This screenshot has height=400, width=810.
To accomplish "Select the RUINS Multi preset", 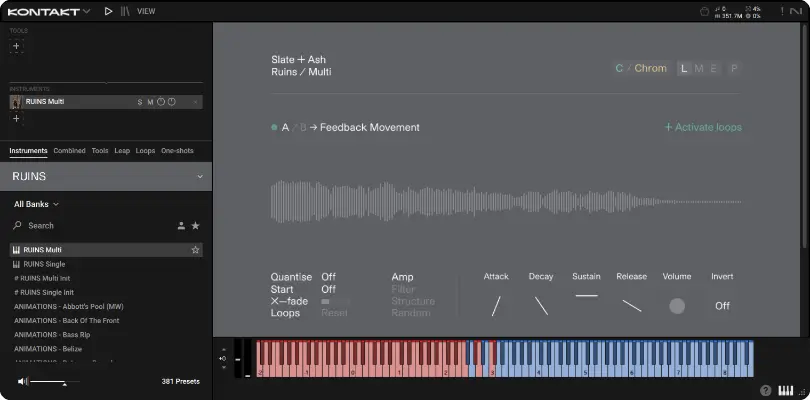I will click(x=106, y=250).
